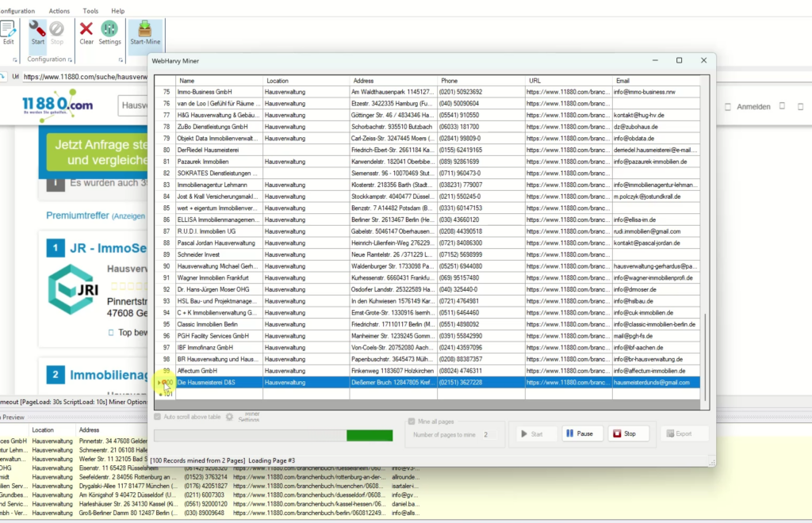Screen dimensions: 812x523
Task: Click the Premiumtreffer link
Action: tap(78, 216)
